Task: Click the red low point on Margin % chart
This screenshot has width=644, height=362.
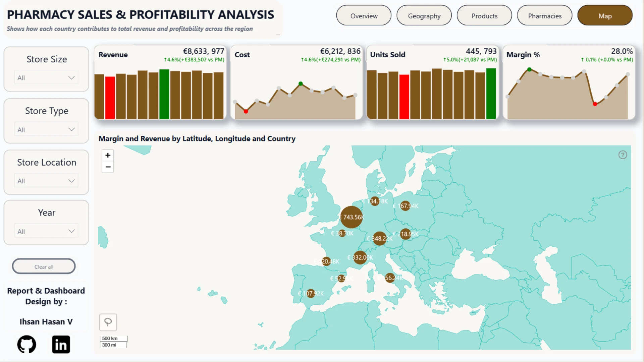Action: click(x=595, y=104)
